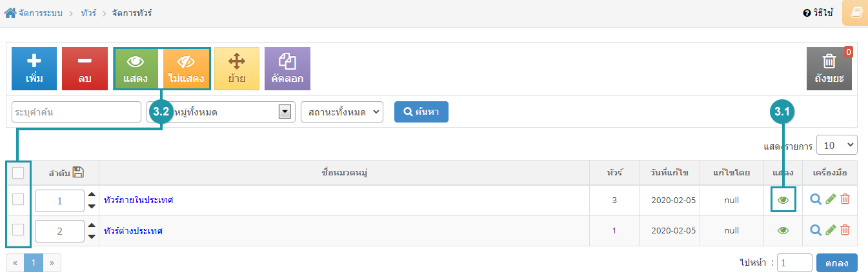Open the แสดงรายการ items-per-page dropdown

click(x=837, y=145)
